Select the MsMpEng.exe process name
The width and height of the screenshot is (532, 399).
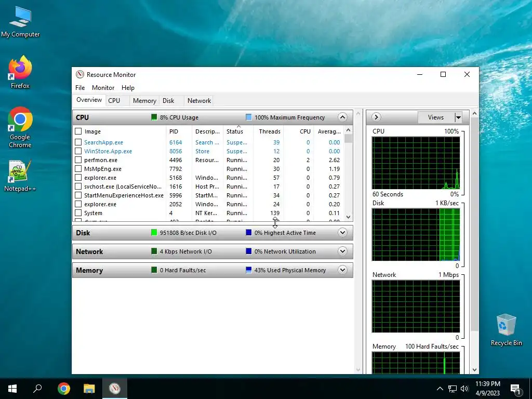[x=103, y=169]
